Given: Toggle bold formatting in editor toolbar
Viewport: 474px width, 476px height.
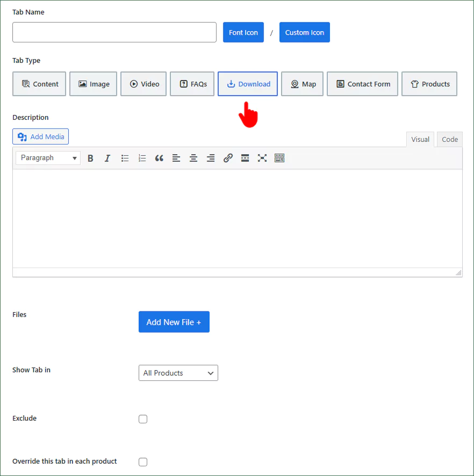Looking at the screenshot, I should pyautogui.click(x=90, y=158).
